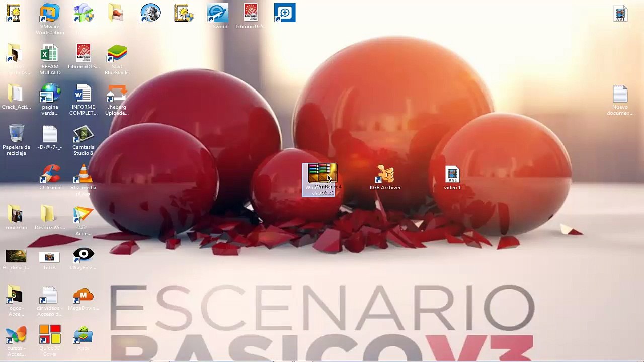
Task: Select the logos - Acce... folder shortcut
Action: pos(16,301)
